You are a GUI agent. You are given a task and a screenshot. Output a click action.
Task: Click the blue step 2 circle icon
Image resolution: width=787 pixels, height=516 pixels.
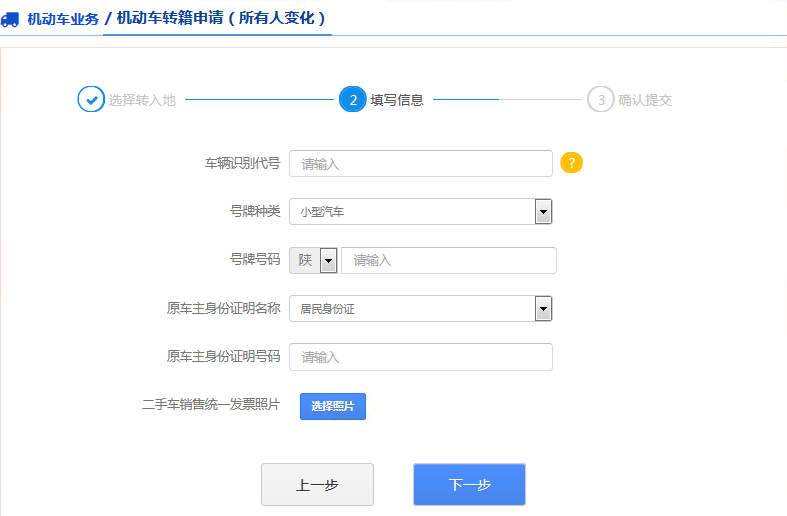click(x=353, y=100)
